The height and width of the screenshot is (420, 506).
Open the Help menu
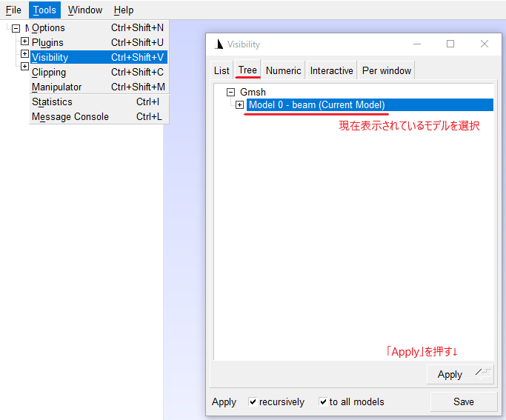click(124, 10)
